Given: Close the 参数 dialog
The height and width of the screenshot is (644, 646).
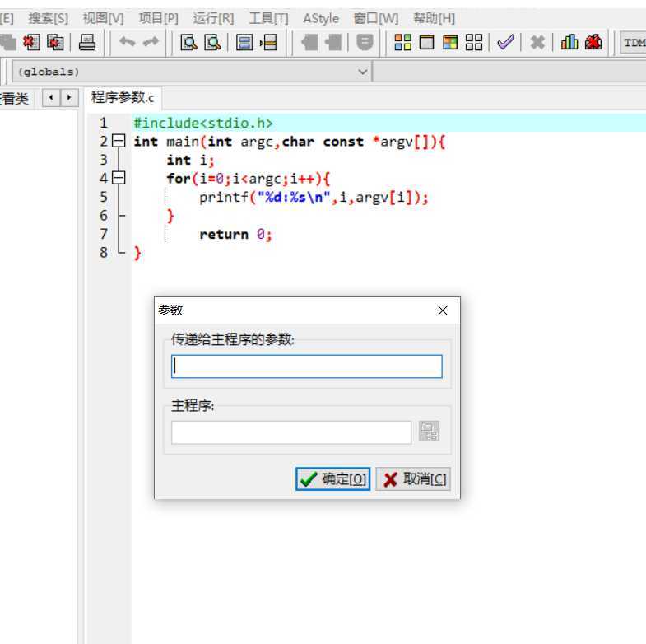Looking at the screenshot, I should click(x=443, y=310).
